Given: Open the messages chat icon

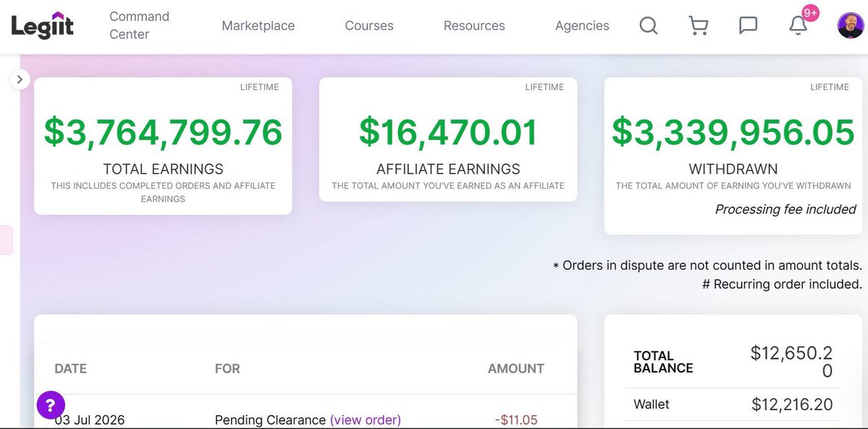Looking at the screenshot, I should 748,25.
